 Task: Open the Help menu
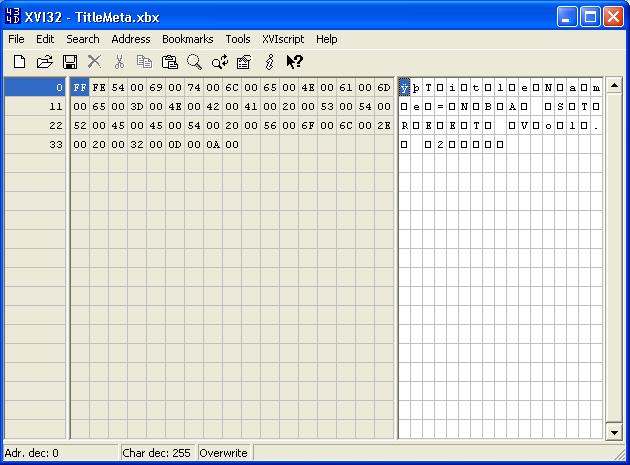(327, 39)
